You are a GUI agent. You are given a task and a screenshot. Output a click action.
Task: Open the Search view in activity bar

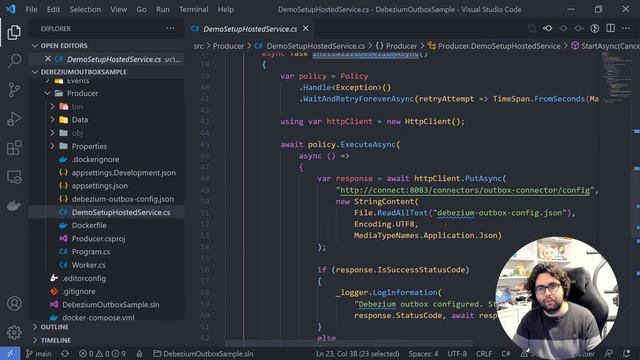(14, 61)
